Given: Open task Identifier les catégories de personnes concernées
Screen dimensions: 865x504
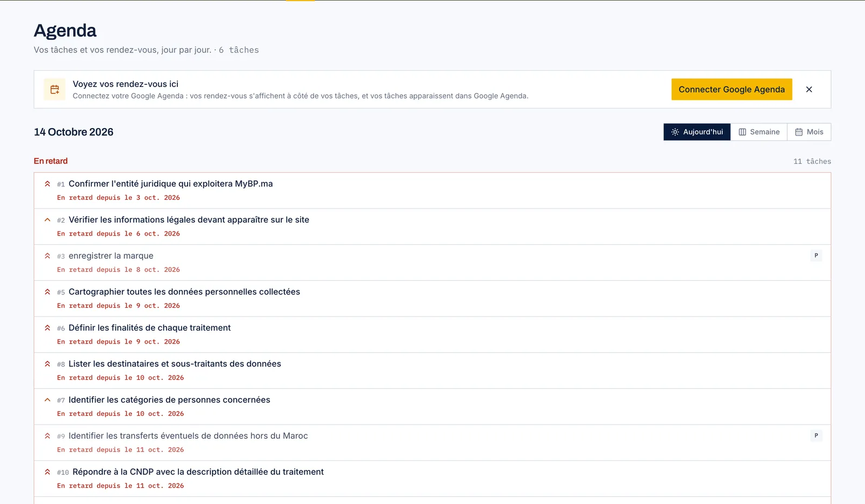Looking at the screenshot, I should (169, 400).
